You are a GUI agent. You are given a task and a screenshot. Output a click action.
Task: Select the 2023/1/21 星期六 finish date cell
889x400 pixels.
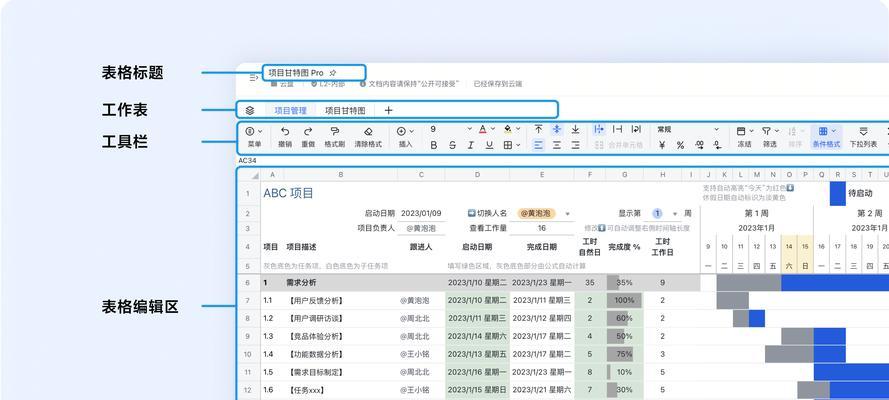(x=542, y=390)
